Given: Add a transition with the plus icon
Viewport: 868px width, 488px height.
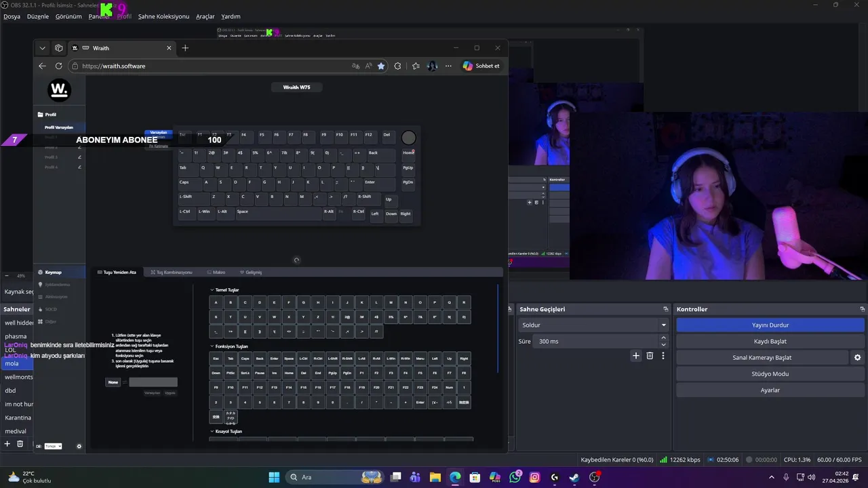Looking at the screenshot, I should pyautogui.click(x=635, y=356).
